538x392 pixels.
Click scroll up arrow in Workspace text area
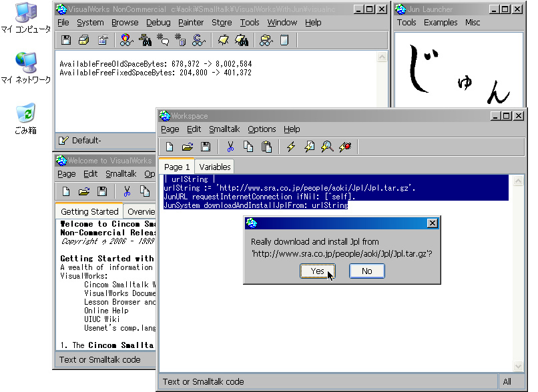(518, 181)
